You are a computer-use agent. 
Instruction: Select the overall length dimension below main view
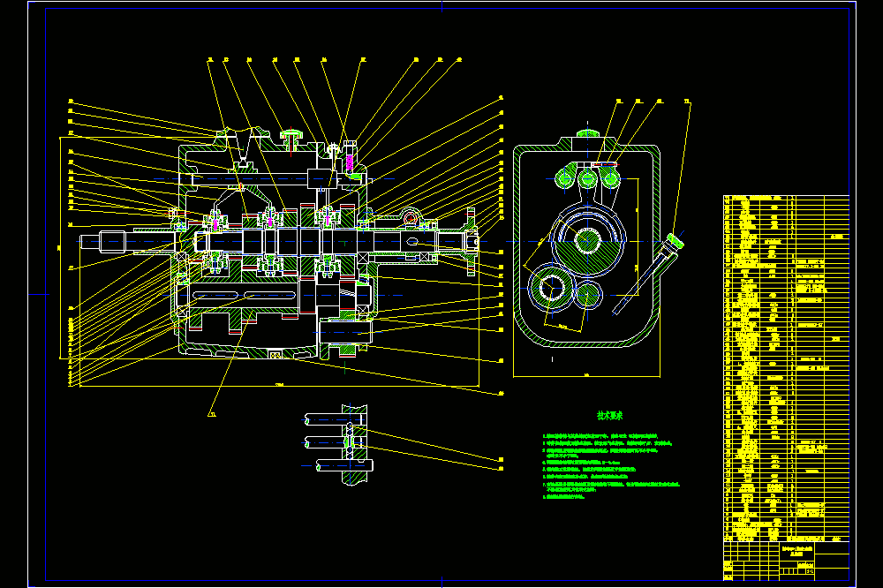[x=279, y=386]
